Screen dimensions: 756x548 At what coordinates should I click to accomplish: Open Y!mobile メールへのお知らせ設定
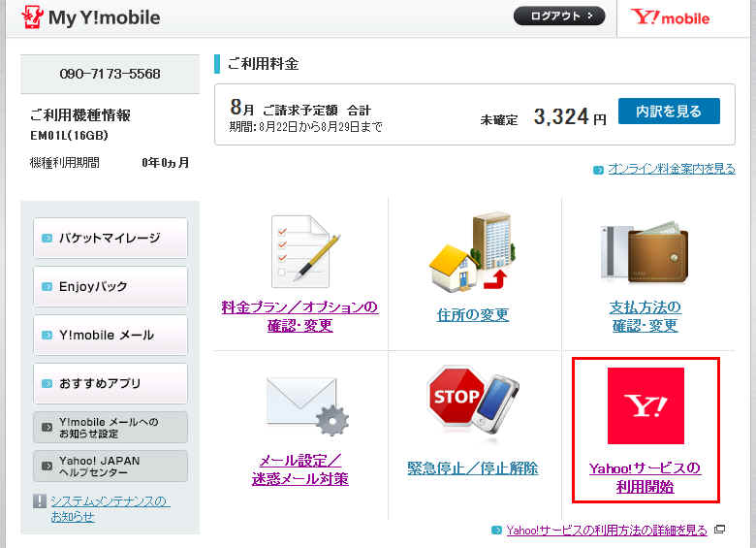tap(110, 428)
